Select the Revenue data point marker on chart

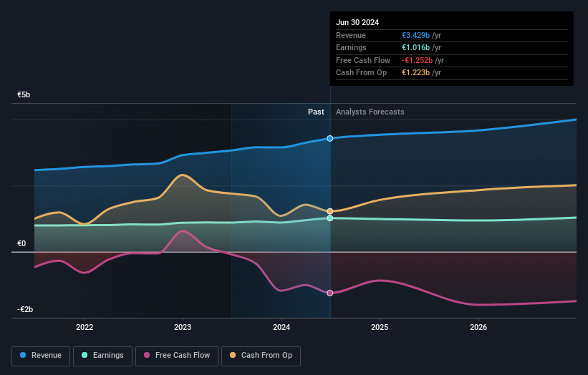pyautogui.click(x=330, y=139)
